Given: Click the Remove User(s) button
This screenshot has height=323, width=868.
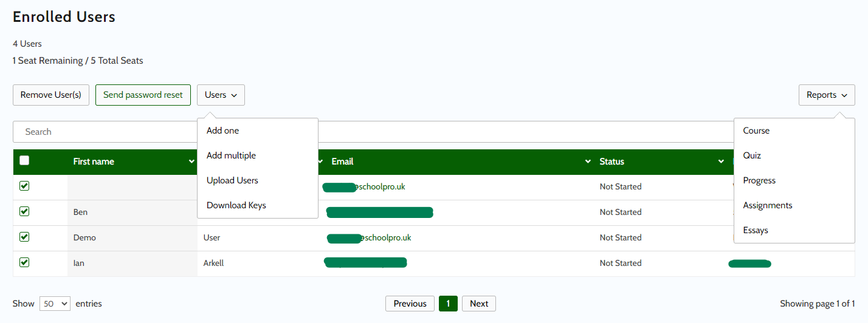Looking at the screenshot, I should tap(51, 95).
